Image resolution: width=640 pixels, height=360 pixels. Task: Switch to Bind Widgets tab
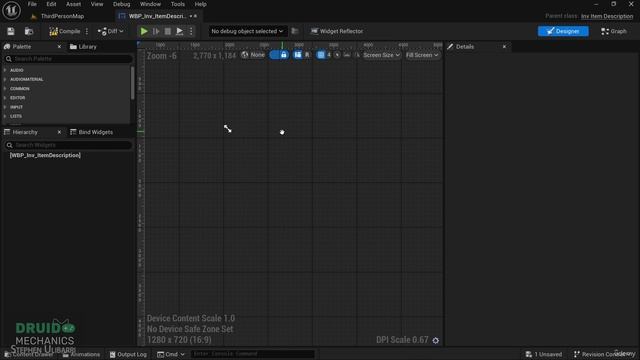[x=91, y=132]
